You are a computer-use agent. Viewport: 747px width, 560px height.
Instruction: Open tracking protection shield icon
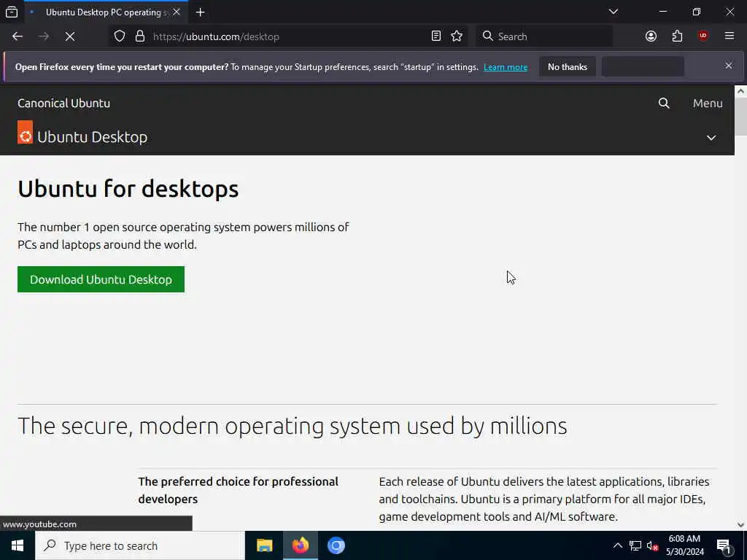[120, 36]
